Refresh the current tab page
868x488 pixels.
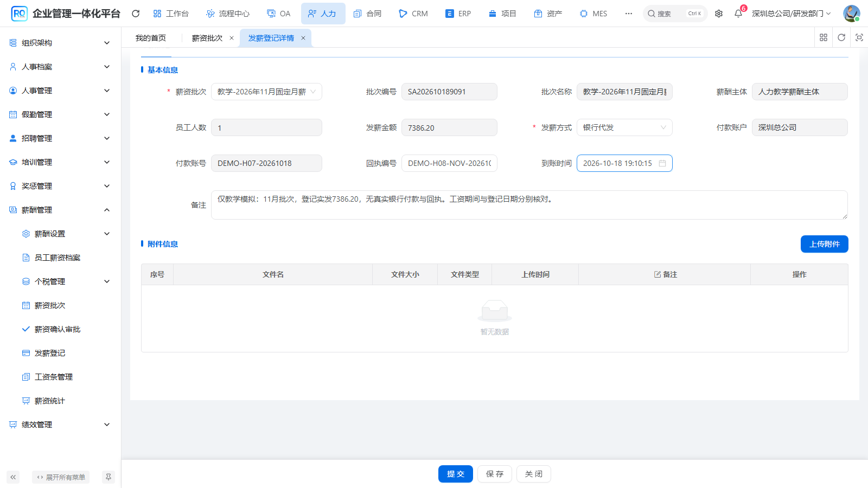pyautogui.click(x=841, y=37)
